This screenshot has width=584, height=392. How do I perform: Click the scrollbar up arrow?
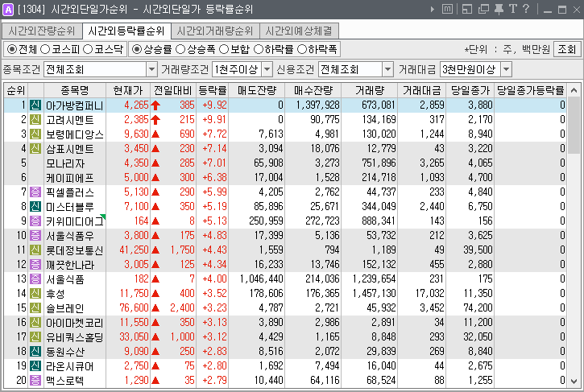tap(574, 90)
